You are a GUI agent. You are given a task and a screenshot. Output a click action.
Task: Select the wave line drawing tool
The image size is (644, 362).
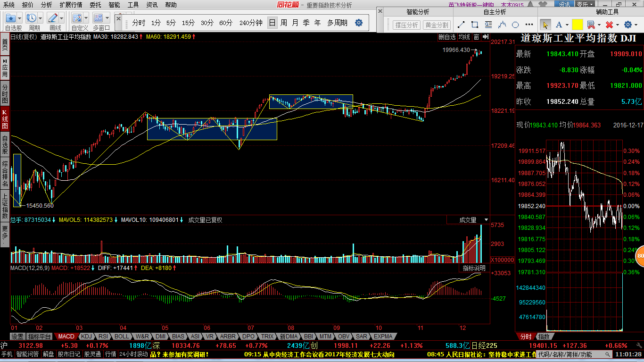(x=502, y=25)
